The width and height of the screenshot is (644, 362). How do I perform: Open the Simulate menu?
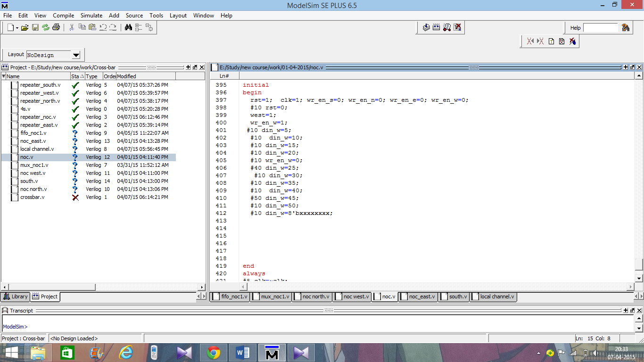pos(91,16)
